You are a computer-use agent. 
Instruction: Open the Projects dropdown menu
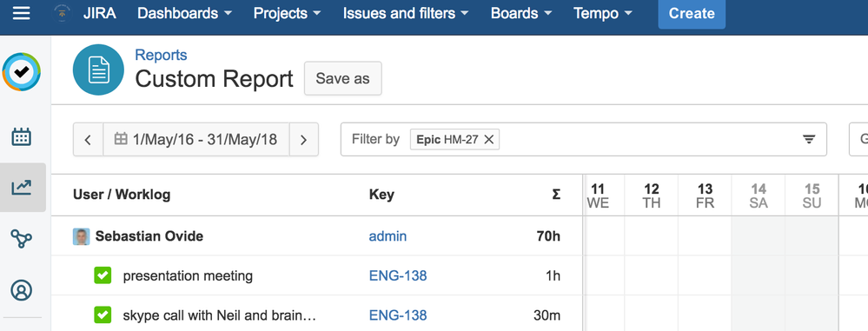click(287, 13)
